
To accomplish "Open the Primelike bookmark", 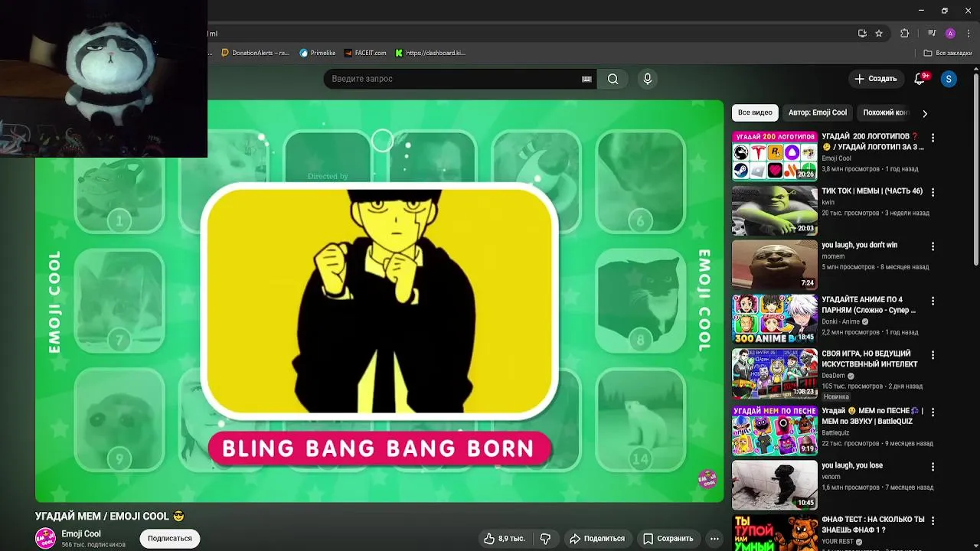I will click(318, 53).
